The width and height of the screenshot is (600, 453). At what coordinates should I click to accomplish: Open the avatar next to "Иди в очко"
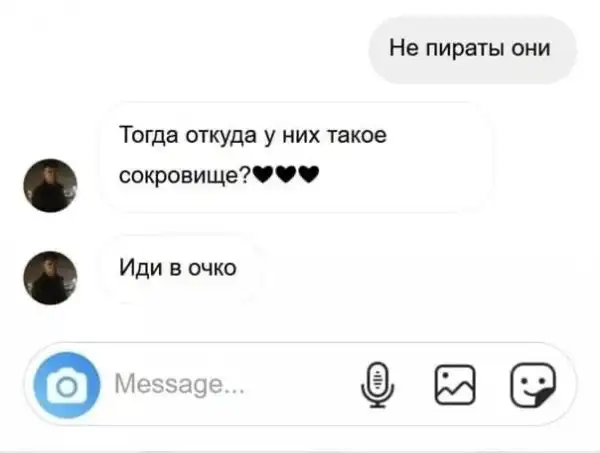50,278
